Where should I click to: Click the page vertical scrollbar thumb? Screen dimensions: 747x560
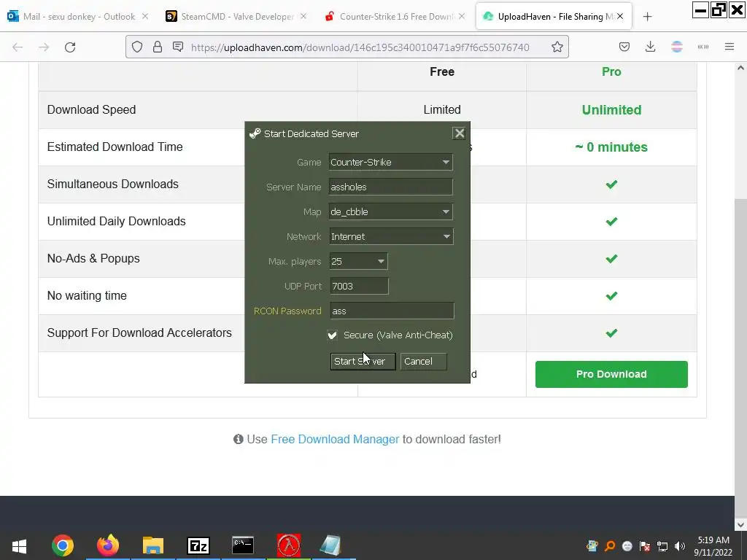(x=740, y=357)
